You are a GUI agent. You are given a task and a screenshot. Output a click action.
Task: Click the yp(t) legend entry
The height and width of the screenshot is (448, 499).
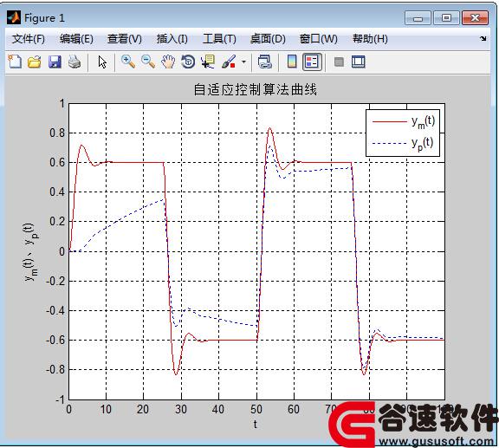click(403, 143)
